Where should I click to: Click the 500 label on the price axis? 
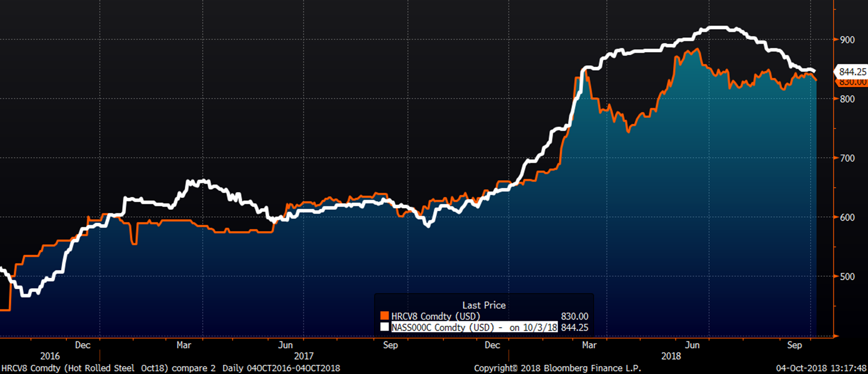pyautogui.click(x=846, y=277)
